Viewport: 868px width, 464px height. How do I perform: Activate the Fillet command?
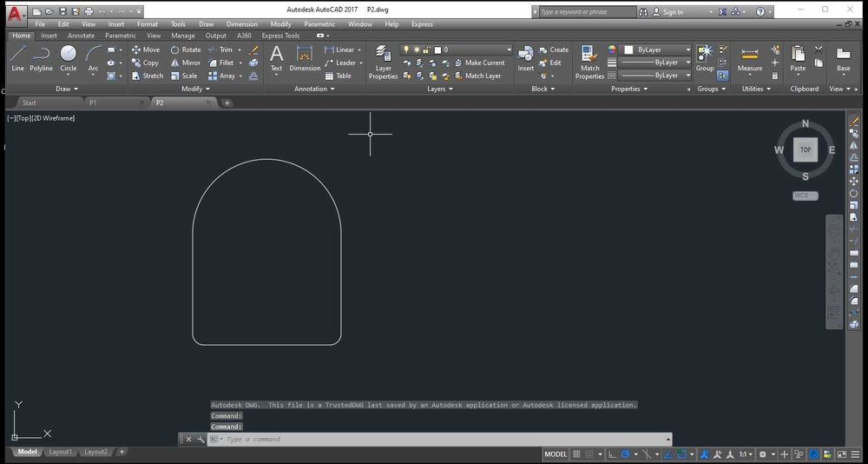(x=220, y=63)
